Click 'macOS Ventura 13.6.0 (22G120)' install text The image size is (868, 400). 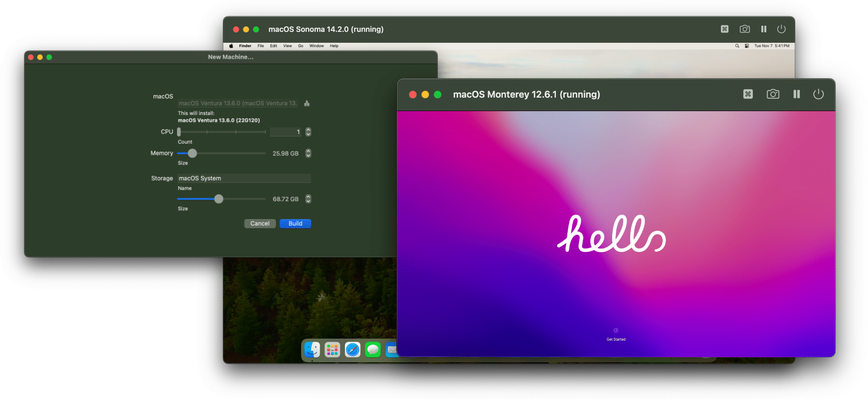(219, 121)
